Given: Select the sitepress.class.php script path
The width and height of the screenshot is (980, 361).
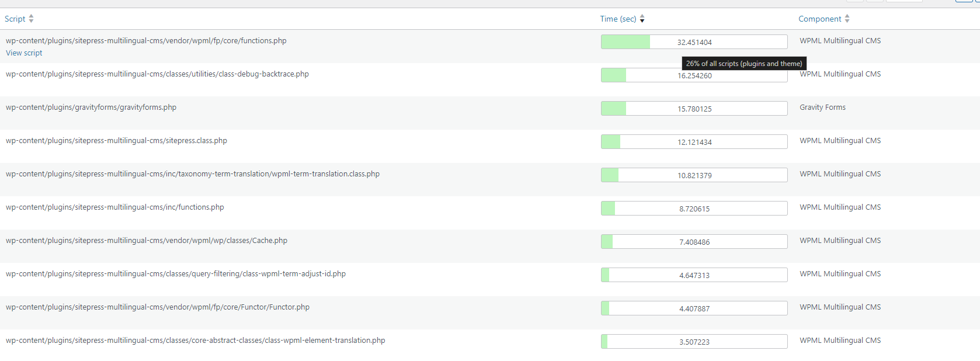Looking at the screenshot, I should coord(116,141).
